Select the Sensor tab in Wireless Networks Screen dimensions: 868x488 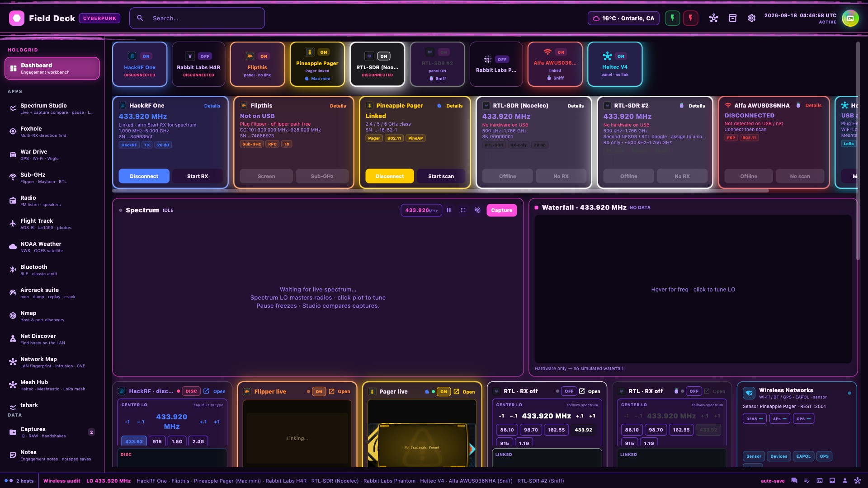[x=754, y=456]
